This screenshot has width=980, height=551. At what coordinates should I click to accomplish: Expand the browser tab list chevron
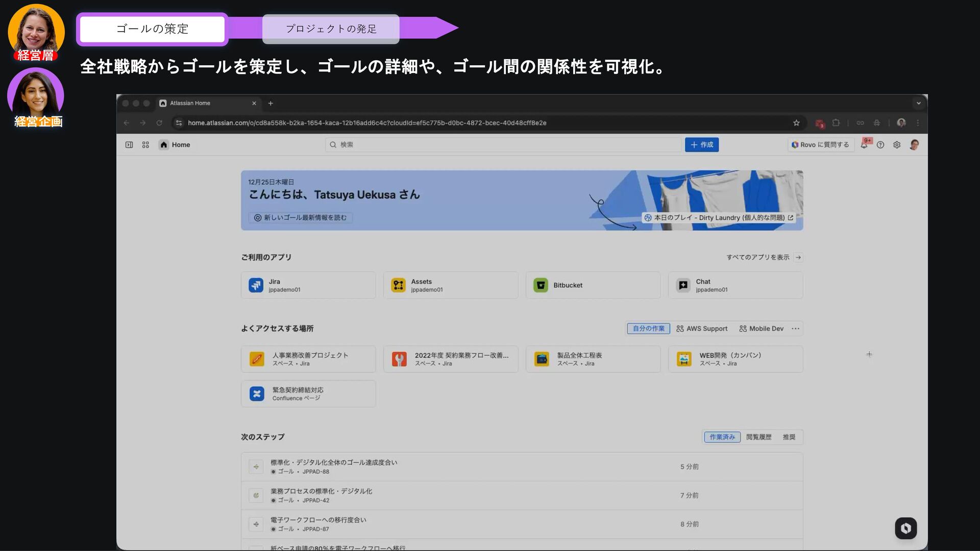coord(919,103)
